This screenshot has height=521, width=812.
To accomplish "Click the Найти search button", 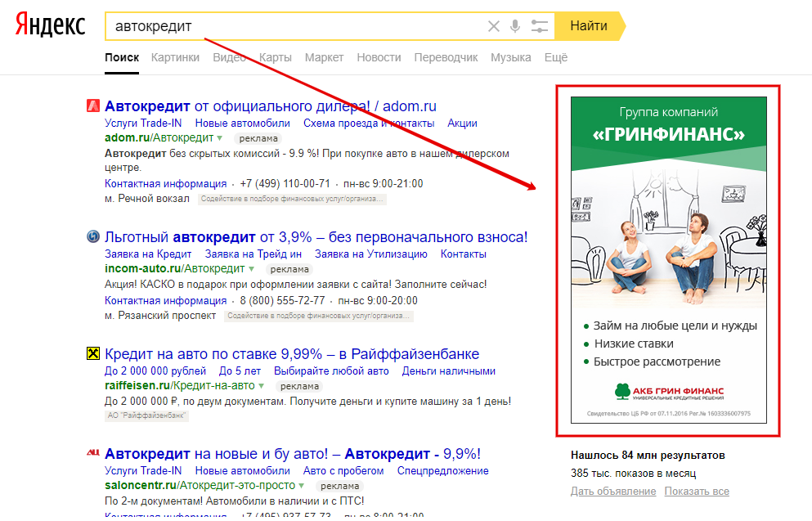I will [x=590, y=26].
